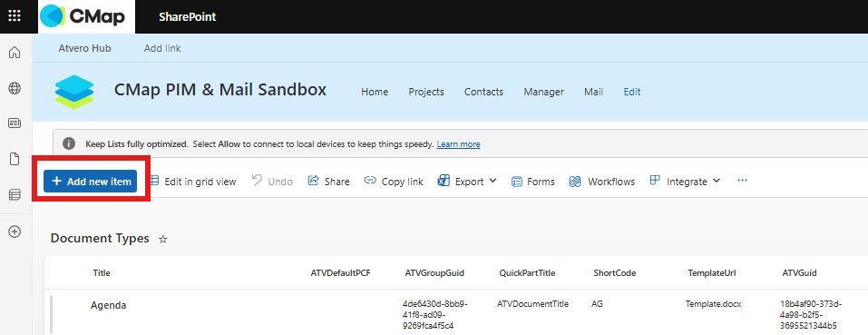Screen dimensions: 868x335
Task: Sort by Title column header
Action: [102, 273]
